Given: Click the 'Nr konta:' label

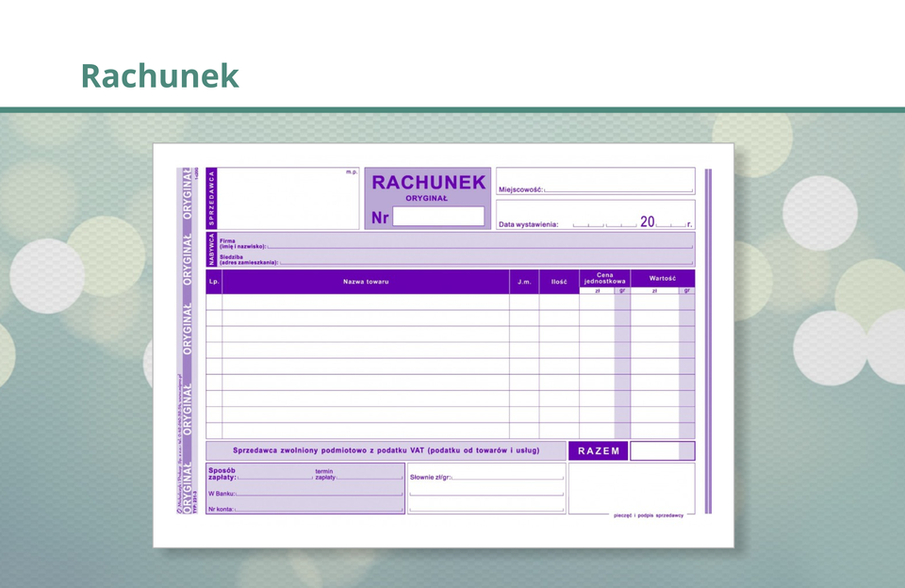Looking at the screenshot, I should tap(222, 509).
